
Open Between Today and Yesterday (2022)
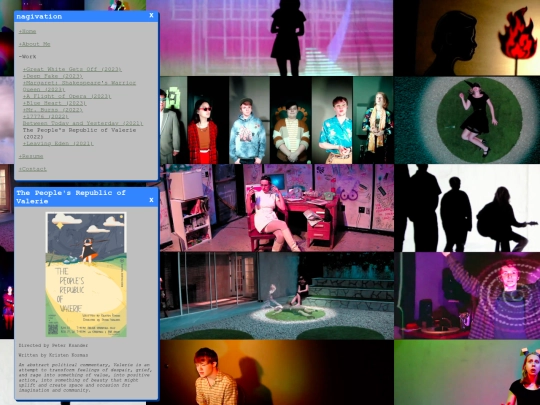(x=83, y=123)
